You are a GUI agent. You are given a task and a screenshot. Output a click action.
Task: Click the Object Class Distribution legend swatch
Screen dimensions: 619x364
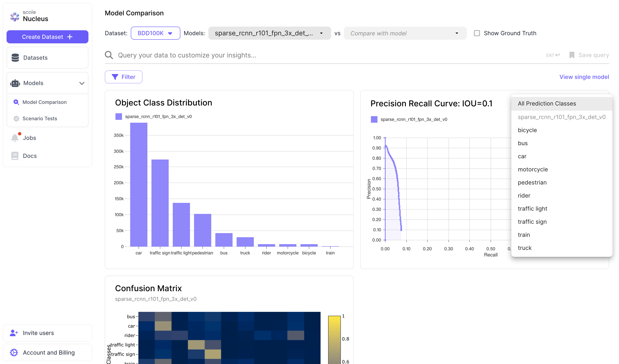[x=119, y=117]
